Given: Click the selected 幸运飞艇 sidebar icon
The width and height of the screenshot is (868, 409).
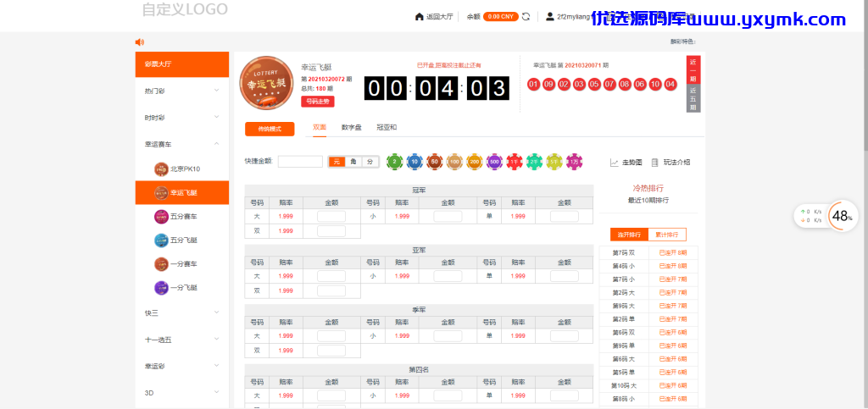Looking at the screenshot, I should click(161, 193).
